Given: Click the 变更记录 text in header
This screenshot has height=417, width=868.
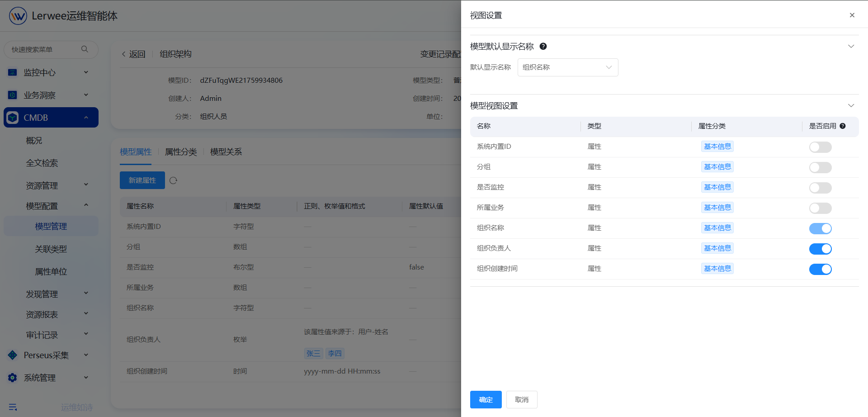Looking at the screenshot, I should [436, 54].
